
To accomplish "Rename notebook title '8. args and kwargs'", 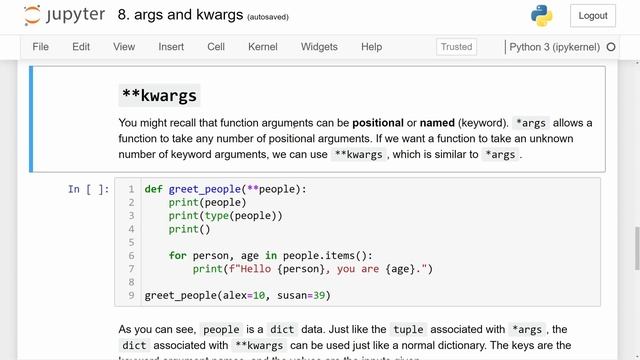I will [180, 15].
